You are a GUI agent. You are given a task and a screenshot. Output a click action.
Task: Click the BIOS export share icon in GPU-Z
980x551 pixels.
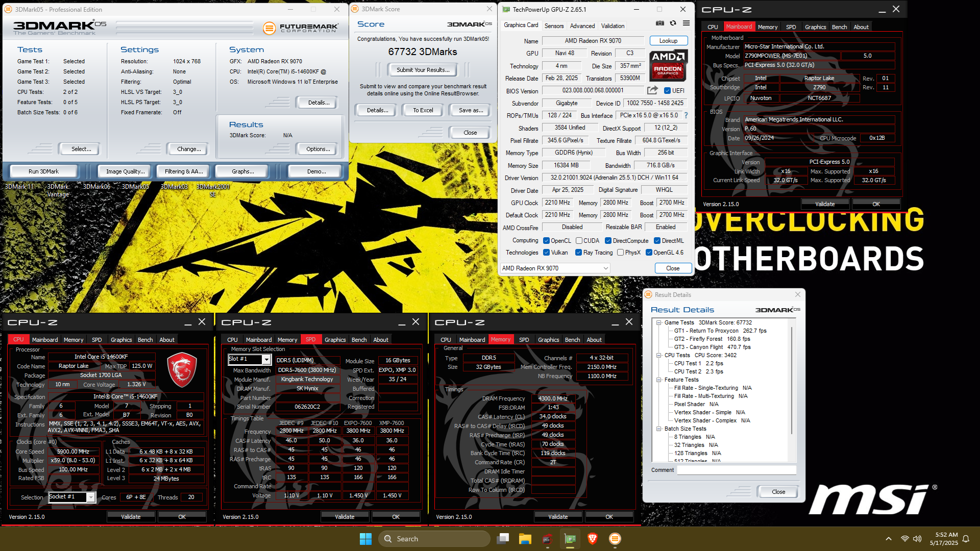[652, 90]
